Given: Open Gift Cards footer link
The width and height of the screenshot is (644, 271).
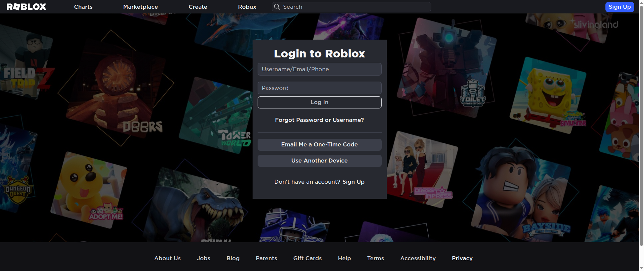Looking at the screenshot, I should pos(308,258).
